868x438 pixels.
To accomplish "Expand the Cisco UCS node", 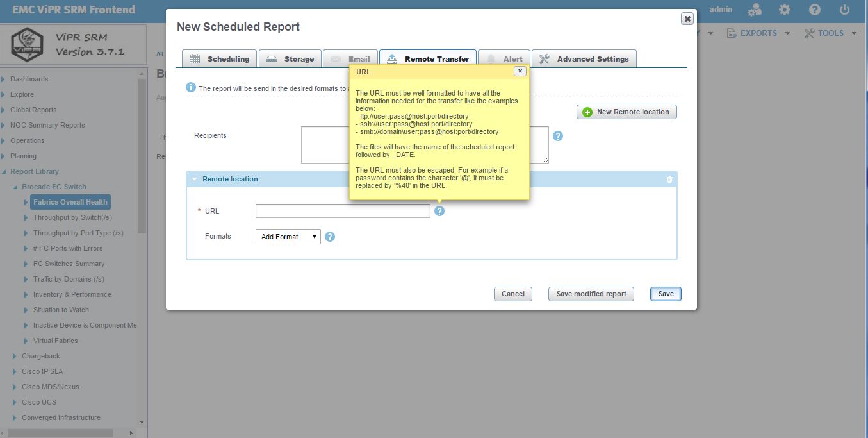I will (x=15, y=402).
